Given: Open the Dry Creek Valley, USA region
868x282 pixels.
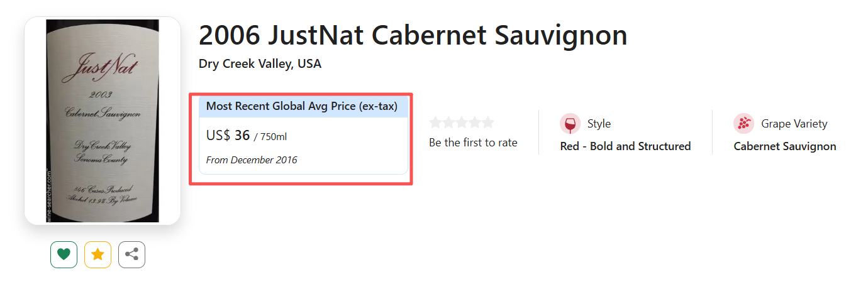Looking at the screenshot, I should (x=260, y=64).
